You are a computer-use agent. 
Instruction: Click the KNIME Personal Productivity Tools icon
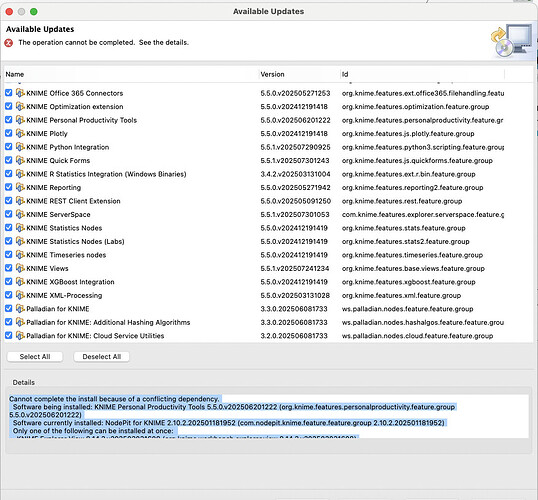click(20, 120)
